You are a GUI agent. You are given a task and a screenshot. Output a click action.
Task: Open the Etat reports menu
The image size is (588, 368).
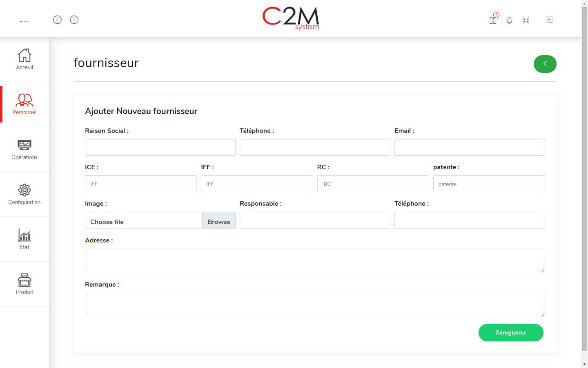[x=24, y=239]
